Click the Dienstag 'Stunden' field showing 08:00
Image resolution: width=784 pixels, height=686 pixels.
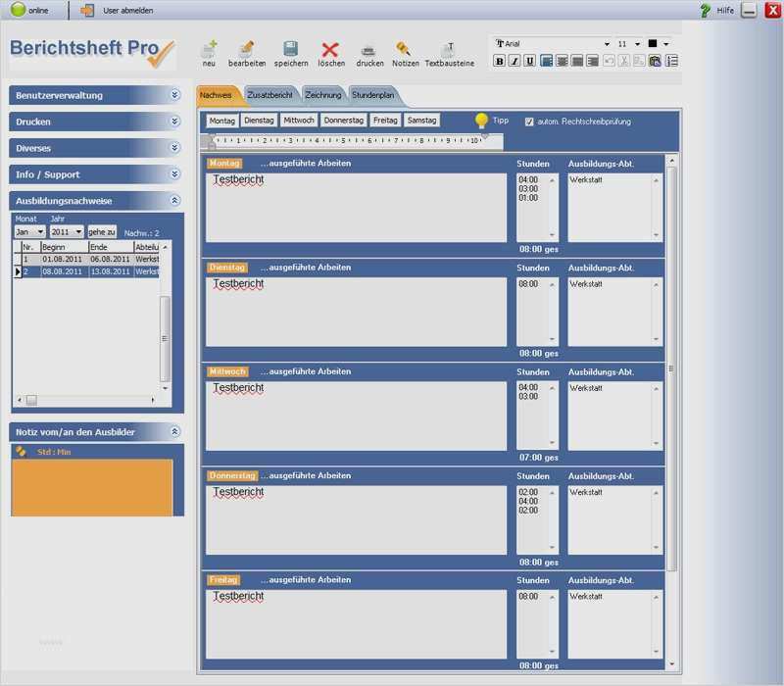537,312
